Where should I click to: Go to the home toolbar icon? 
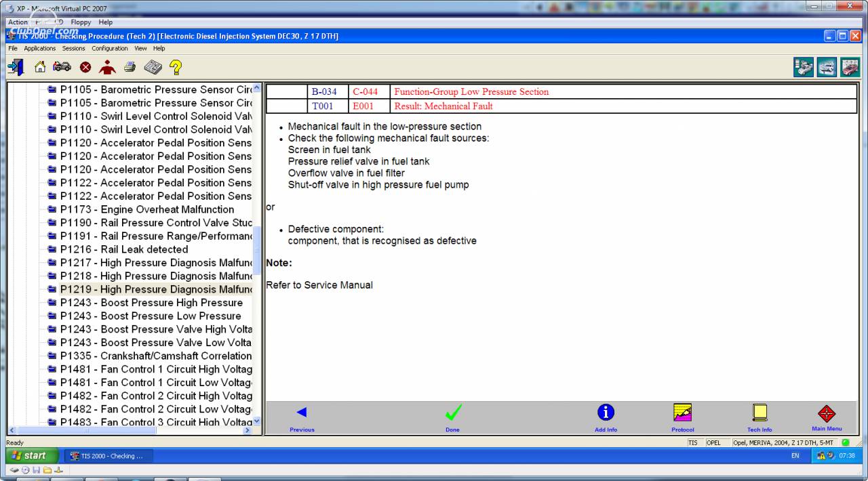[x=40, y=67]
